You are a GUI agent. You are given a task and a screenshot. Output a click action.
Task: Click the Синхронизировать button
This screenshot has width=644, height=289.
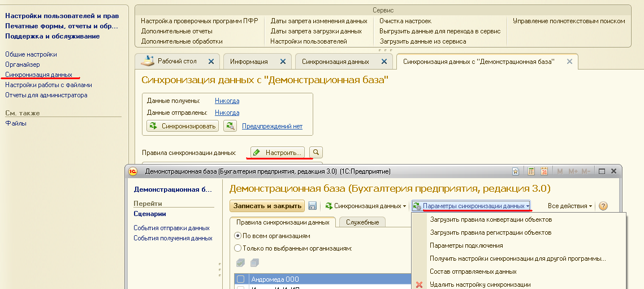point(183,126)
